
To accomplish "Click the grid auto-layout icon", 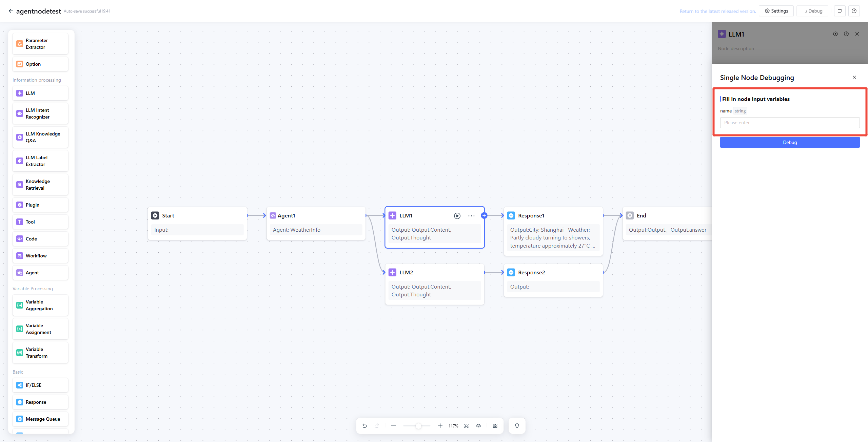I will point(495,426).
